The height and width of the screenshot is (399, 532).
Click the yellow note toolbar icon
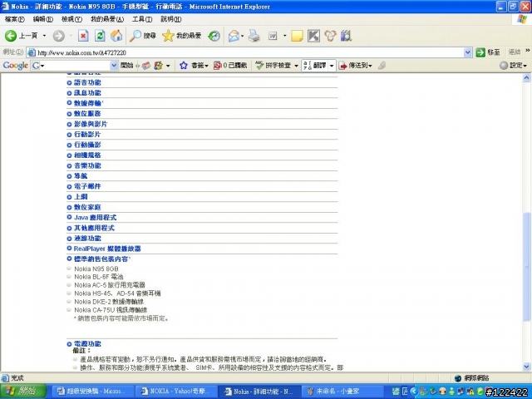tap(297, 36)
